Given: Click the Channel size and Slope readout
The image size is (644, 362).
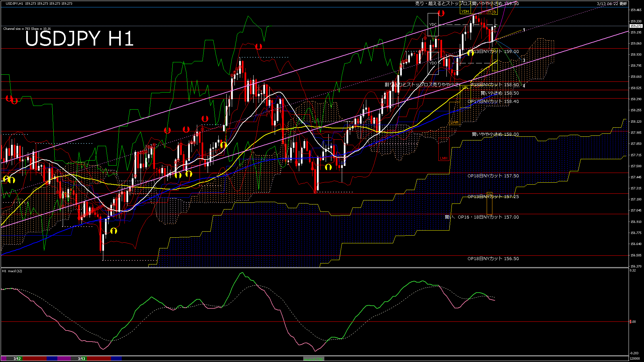Looking at the screenshot, I should (27, 29).
